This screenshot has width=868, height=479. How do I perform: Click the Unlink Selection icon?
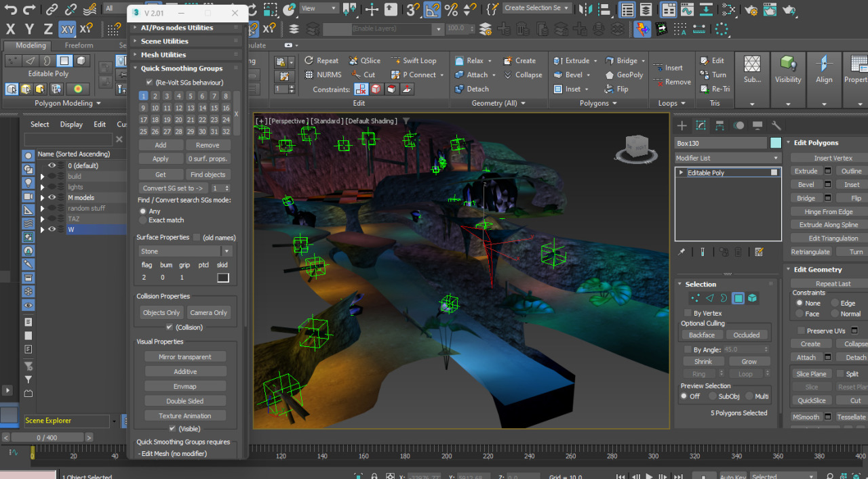pyautogui.click(x=71, y=9)
